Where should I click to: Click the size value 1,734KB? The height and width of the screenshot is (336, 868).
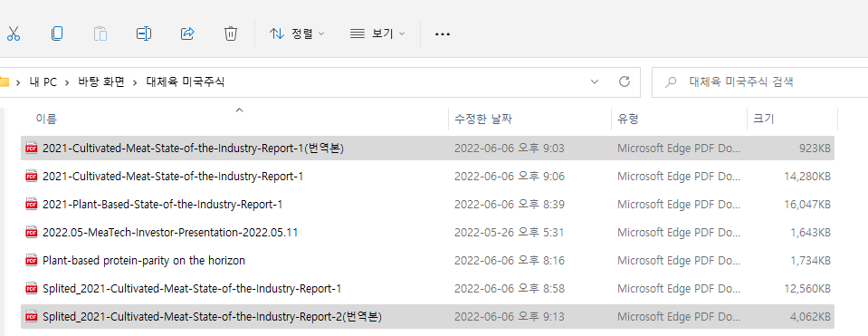point(810,260)
